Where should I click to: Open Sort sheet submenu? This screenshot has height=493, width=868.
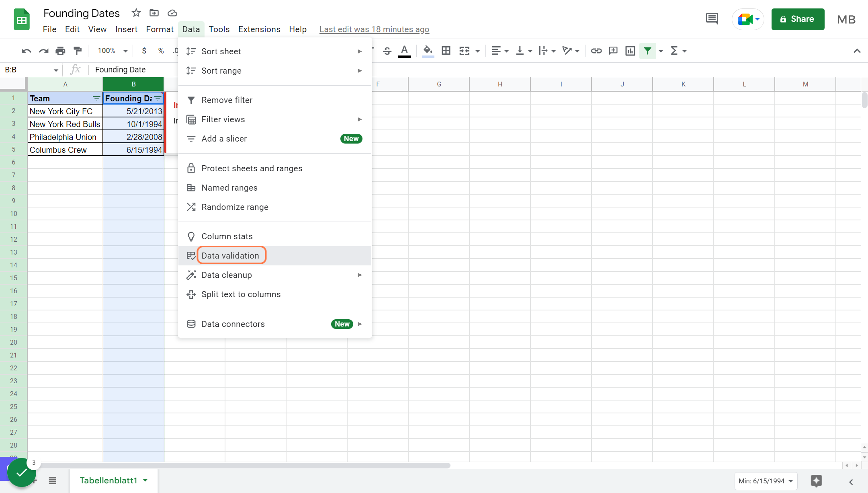275,51
